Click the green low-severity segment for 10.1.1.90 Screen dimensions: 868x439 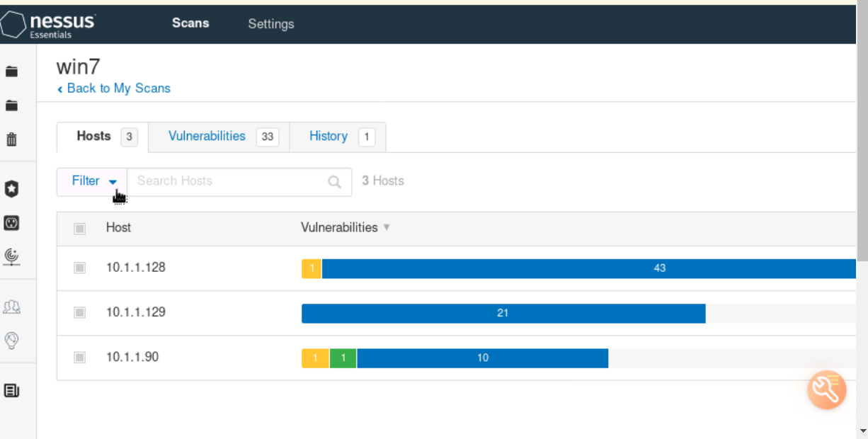pyautogui.click(x=343, y=358)
